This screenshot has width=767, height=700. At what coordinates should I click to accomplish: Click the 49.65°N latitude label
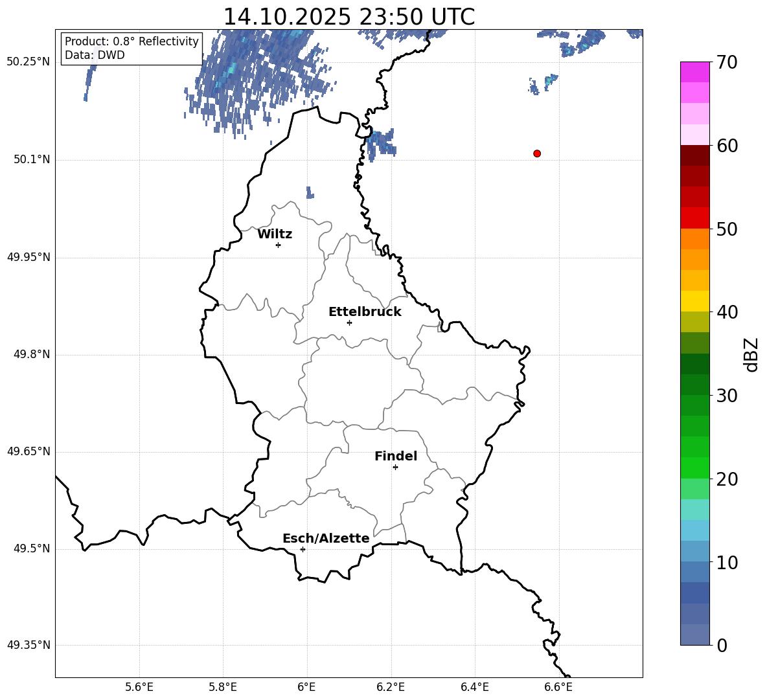pyautogui.click(x=29, y=451)
